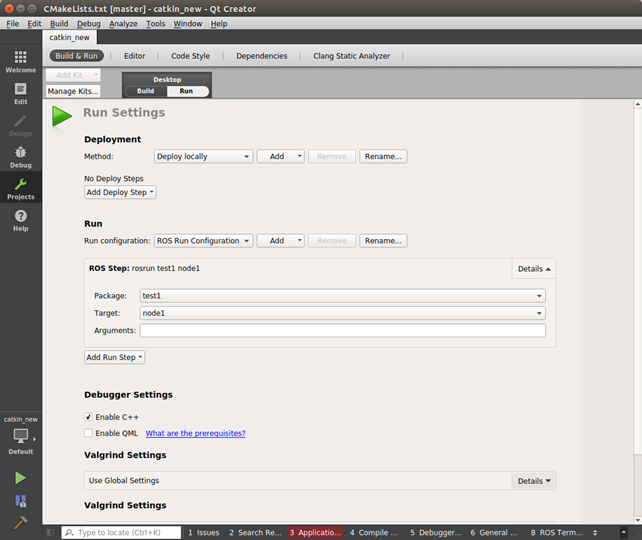The image size is (642, 540).
Task: Open the Window menu
Action: click(x=188, y=24)
